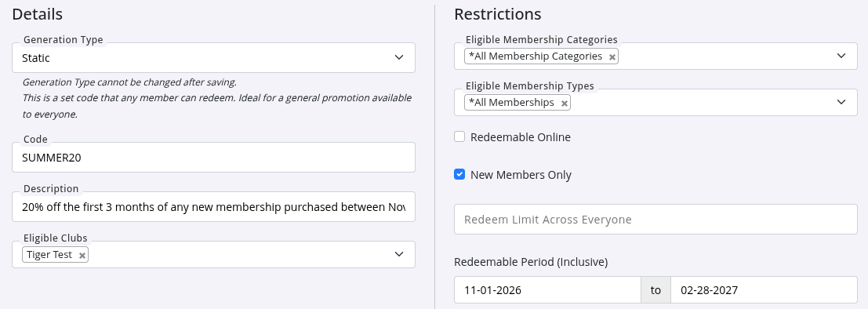
Task: Click the Redeemable Online label
Action: click(x=521, y=137)
